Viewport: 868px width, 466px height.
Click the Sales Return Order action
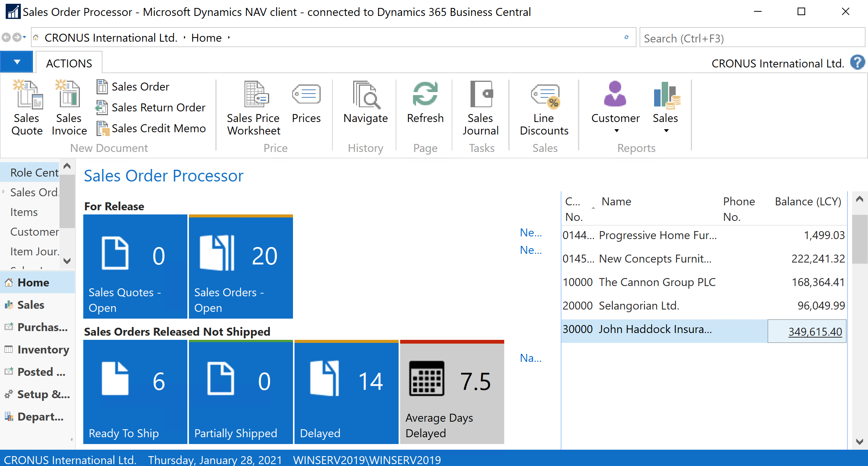[151, 108]
